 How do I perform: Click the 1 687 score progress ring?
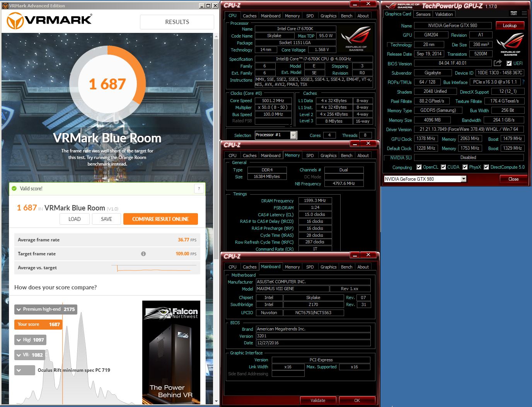pyautogui.click(x=107, y=84)
